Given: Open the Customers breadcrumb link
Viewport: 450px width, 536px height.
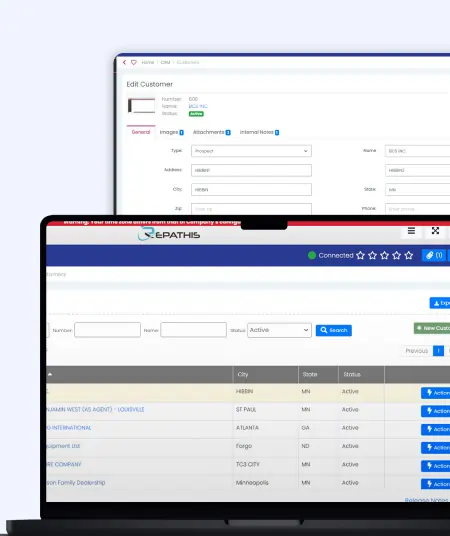Looking at the screenshot, I should coord(188,62).
